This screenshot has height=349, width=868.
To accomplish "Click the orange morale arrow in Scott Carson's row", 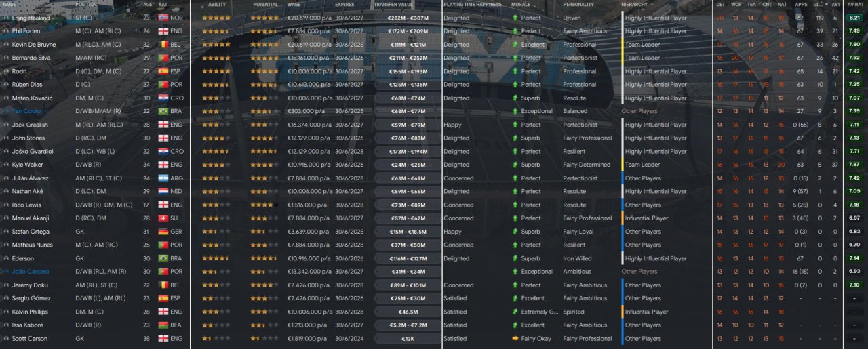I will click(515, 339).
